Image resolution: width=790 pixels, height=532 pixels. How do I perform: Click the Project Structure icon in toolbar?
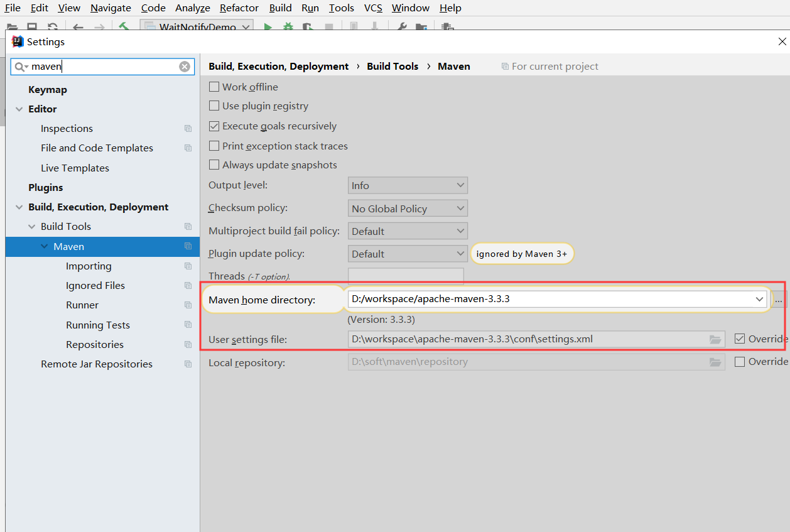click(421, 27)
